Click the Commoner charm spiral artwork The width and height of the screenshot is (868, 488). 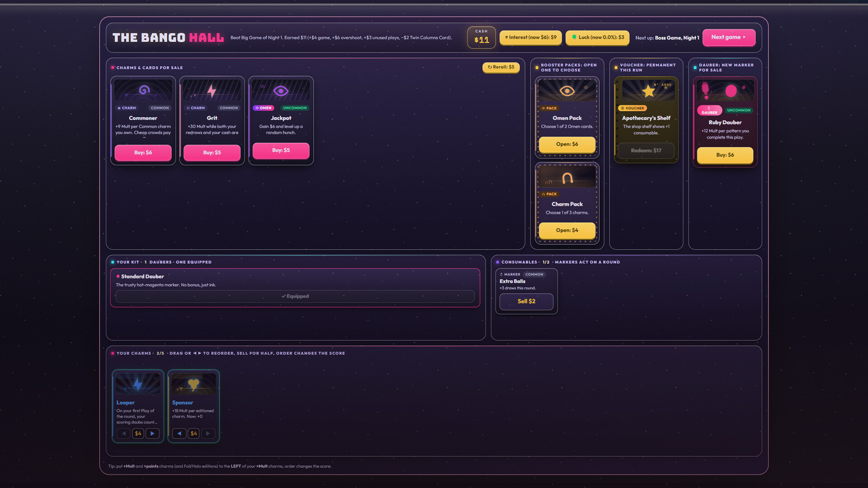[x=143, y=90]
